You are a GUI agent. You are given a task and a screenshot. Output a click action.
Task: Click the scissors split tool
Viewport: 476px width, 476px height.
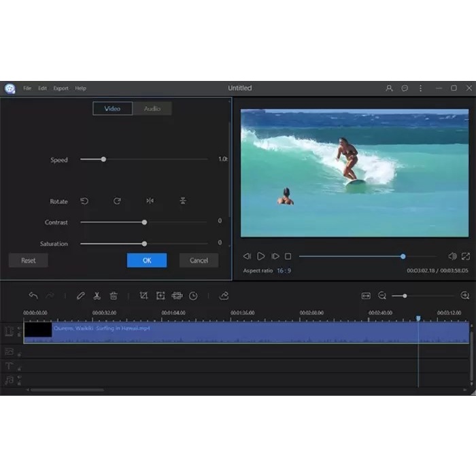[x=97, y=296]
